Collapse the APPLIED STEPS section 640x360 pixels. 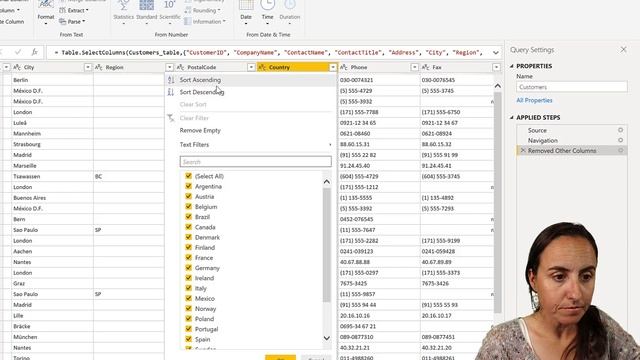click(512, 118)
